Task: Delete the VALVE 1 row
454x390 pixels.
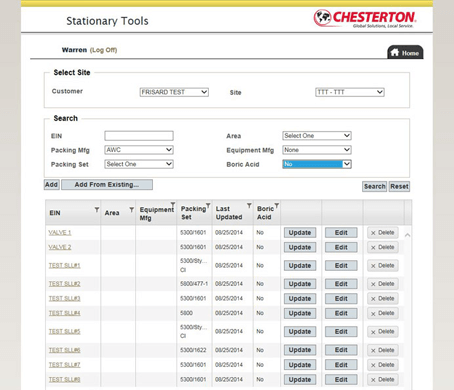Action: pyautogui.click(x=383, y=233)
